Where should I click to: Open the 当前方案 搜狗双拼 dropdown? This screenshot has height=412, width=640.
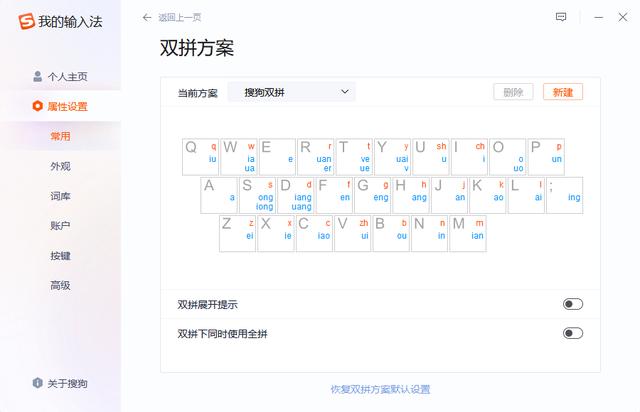[291, 92]
